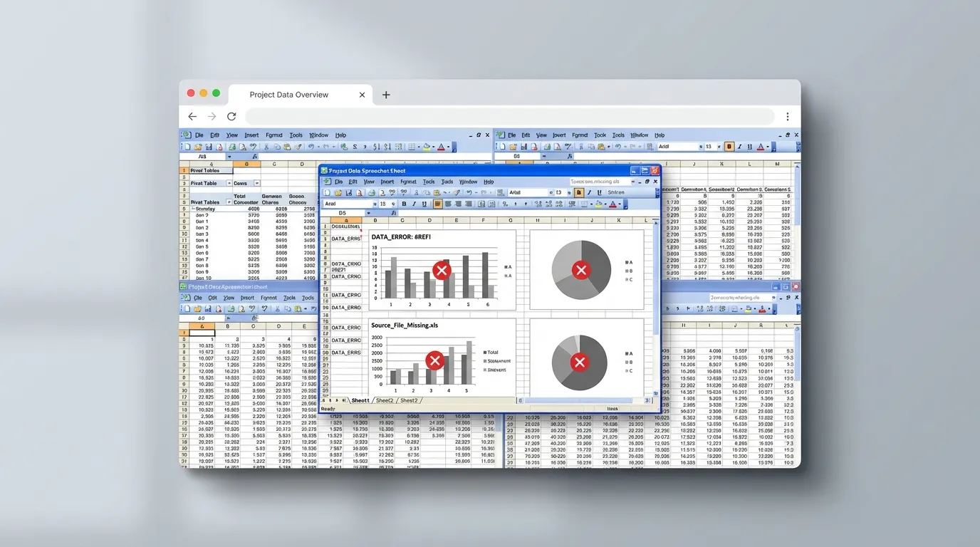This screenshot has width=980, height=547.
Task: Click the browser back arrow
Action: pos(192,117)
